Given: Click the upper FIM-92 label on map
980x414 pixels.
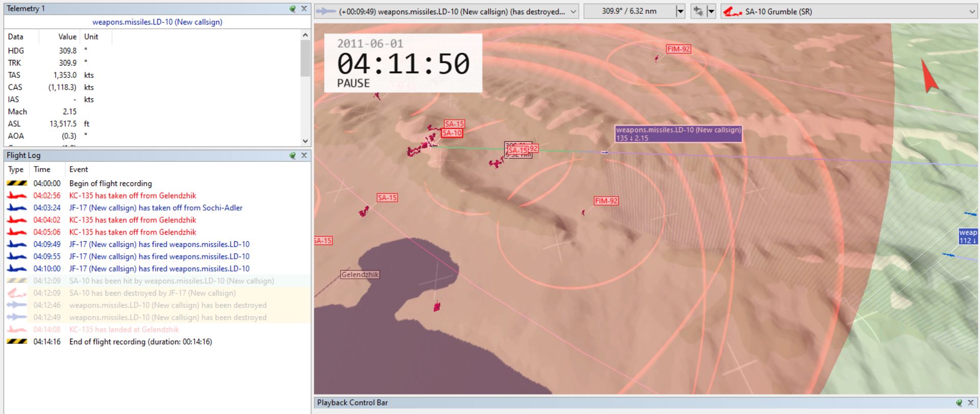Looking at the screenshot, I should tap(679, 49).
